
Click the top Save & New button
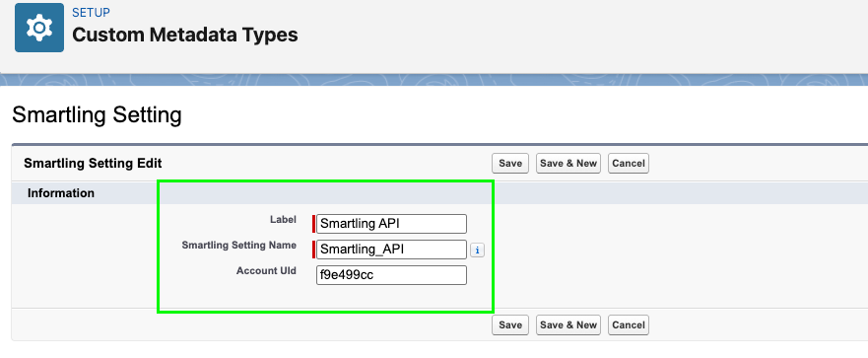[568, 164]
